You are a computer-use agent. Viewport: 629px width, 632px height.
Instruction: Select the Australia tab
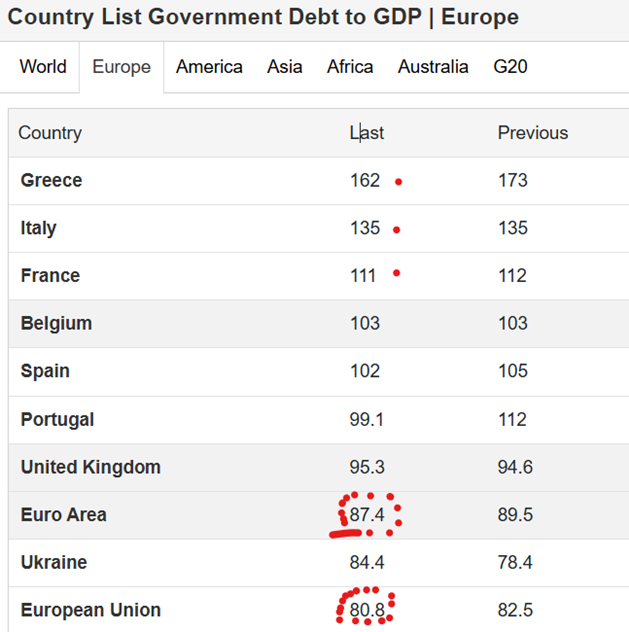pos(433,67)
